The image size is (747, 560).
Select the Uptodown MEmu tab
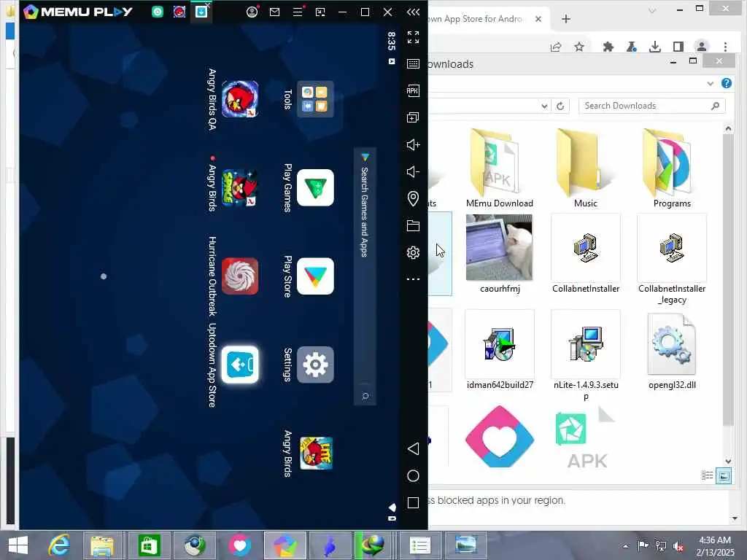[x=201, y=12]
